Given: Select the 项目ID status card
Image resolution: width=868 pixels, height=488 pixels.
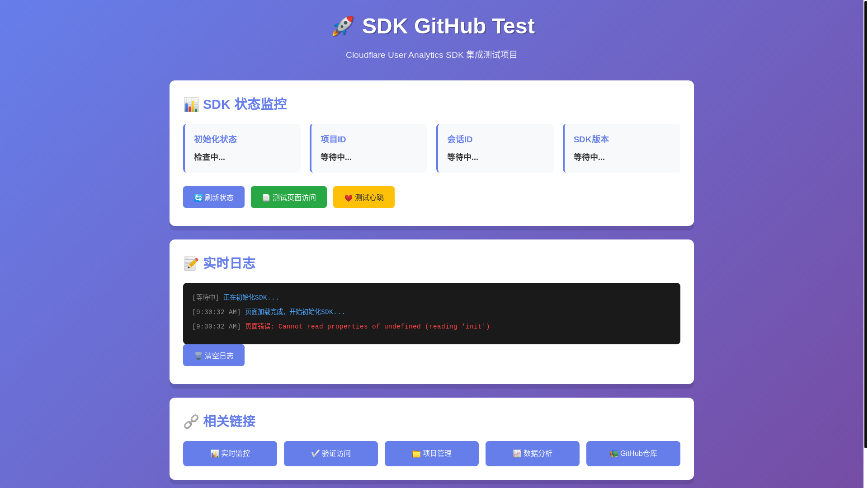Looking at the screenshot, I should (x=368, y=148).
